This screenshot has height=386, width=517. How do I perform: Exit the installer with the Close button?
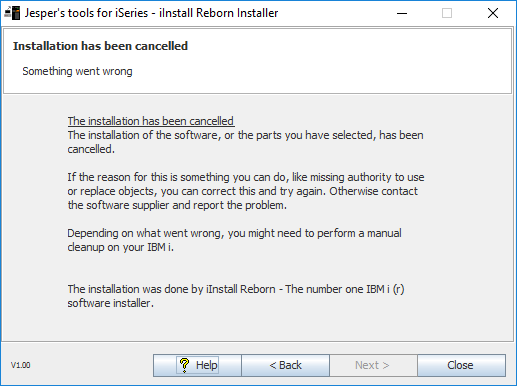(461, 365)
